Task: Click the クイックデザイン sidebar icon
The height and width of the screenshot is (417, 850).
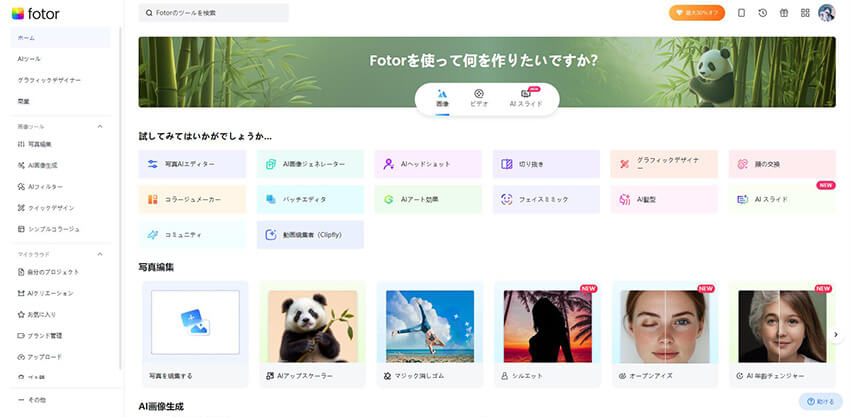Action: [x=21, y=208]
